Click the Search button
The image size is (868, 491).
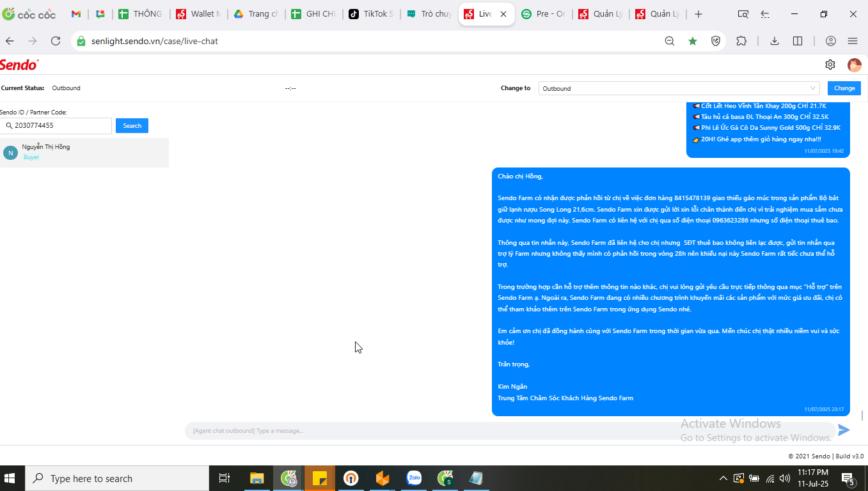(132, 125)
